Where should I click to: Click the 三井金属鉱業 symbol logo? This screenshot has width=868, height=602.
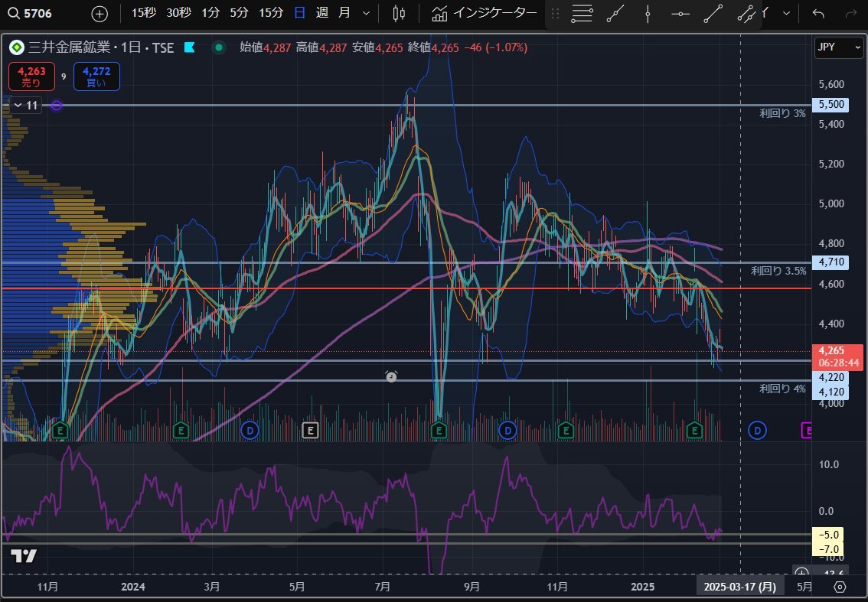[17, 48]
